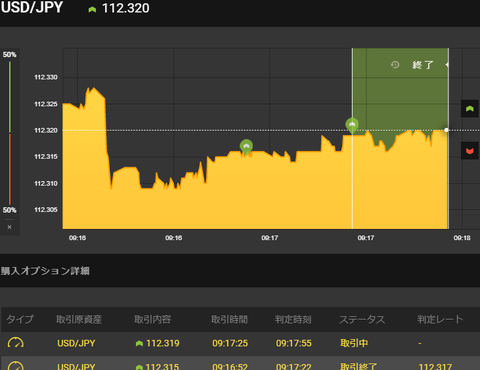This screenshot has height=370, width=480.
Task: Click the gauge icon in 取引終了 row
Action: click(x=15, y=366)
